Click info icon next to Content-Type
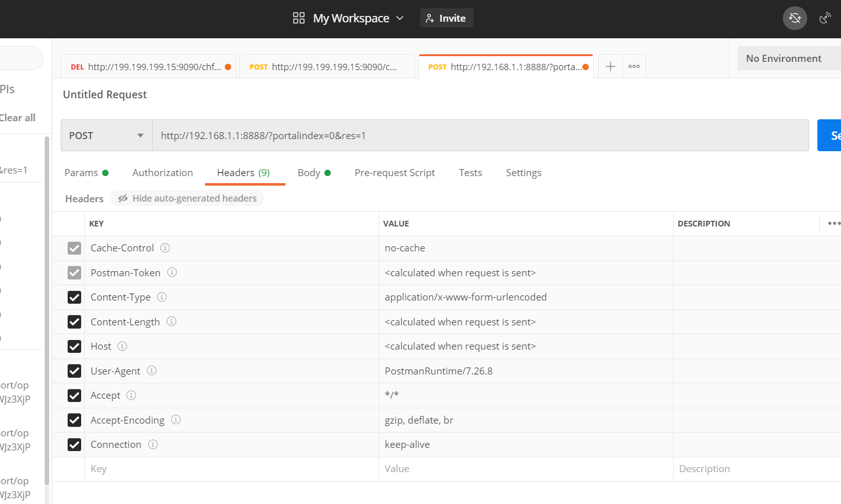 (x=162, y=297)
